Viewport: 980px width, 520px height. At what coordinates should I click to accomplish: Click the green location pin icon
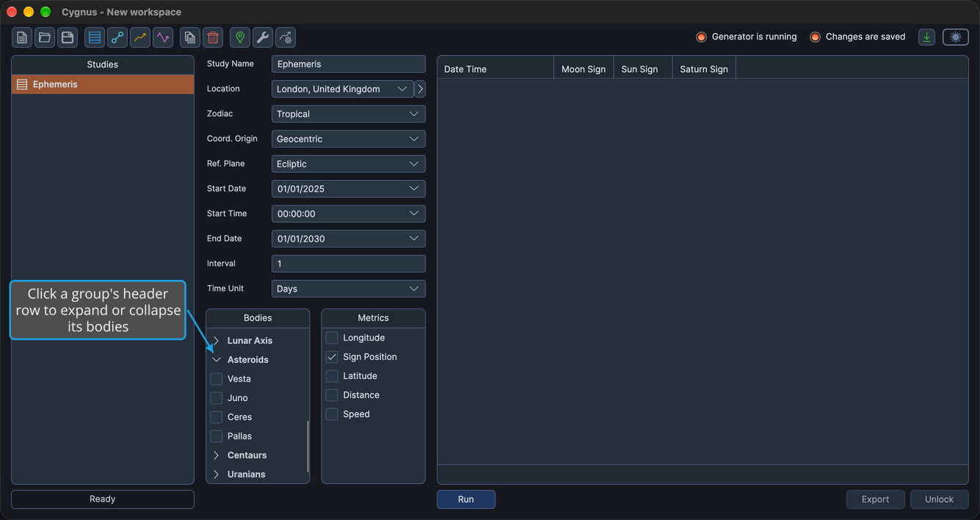click(x=240, y=37)
